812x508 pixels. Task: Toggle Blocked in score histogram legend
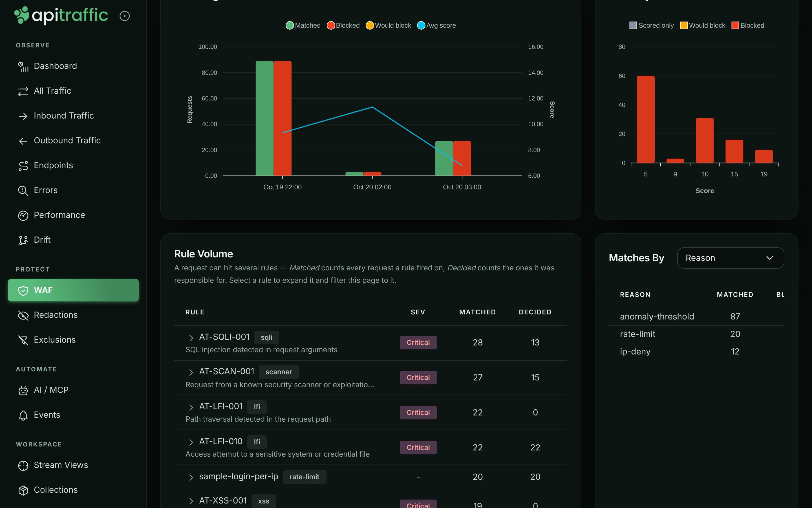(748, 25)
